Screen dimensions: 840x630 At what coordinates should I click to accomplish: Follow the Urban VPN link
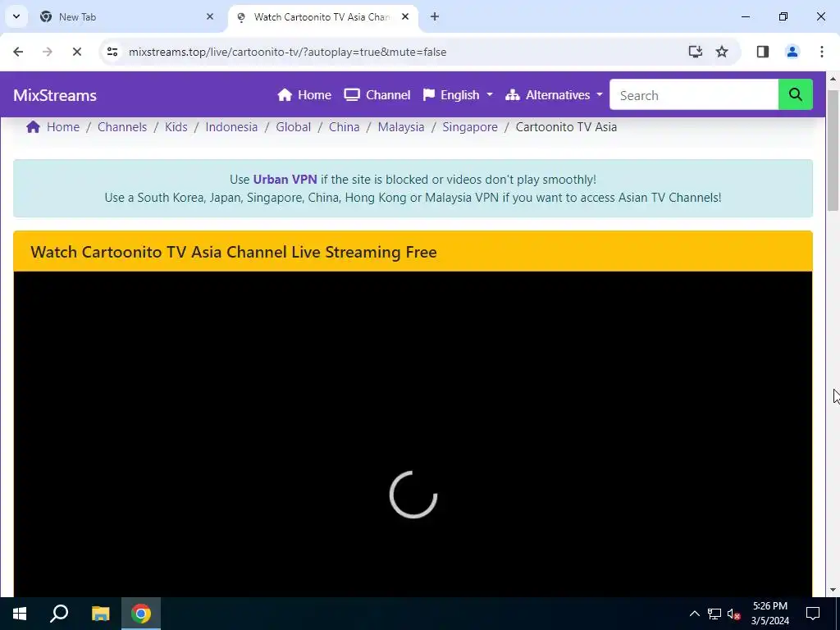[285, 180]
